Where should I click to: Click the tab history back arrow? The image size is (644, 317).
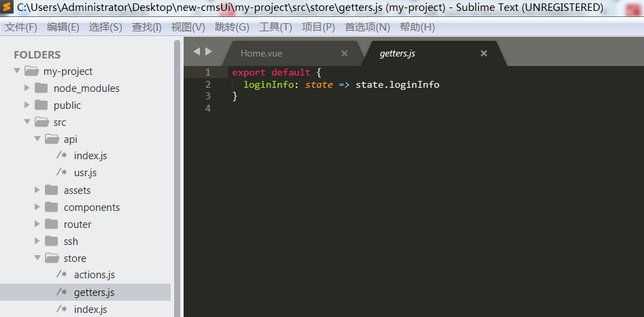point(197,52)
